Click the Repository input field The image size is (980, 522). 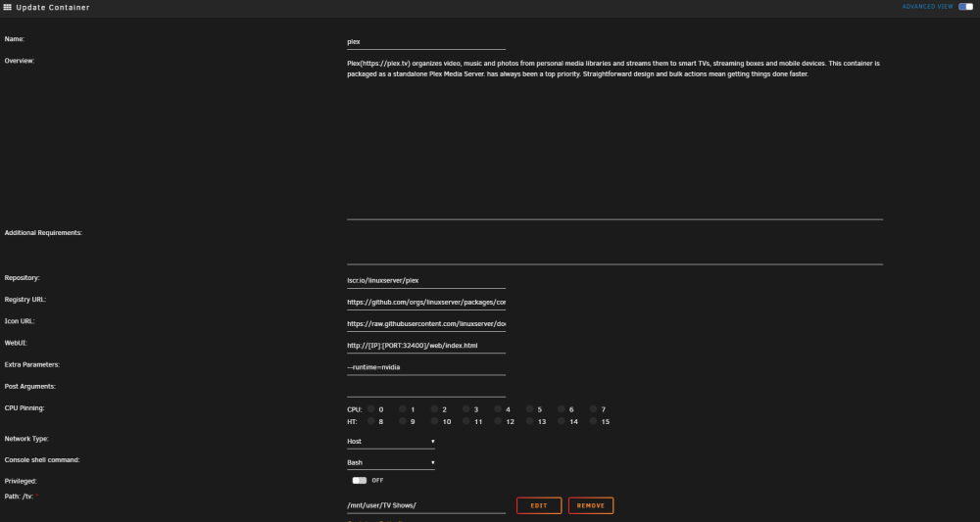tap(426, 280)
